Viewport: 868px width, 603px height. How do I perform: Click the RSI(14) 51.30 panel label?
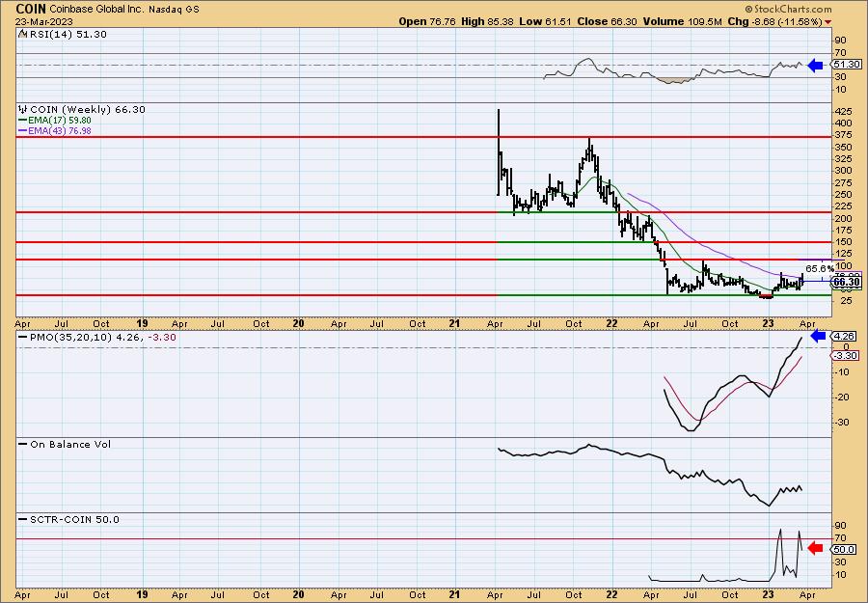(x=68, y=35)
